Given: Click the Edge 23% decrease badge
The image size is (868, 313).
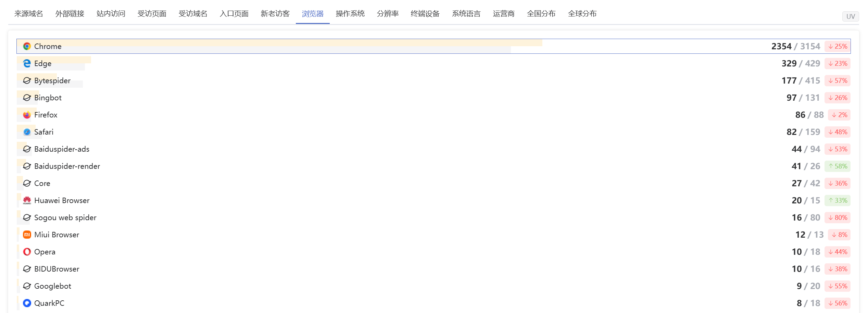Looking at the screenshot, I should [x=838, y=63].
